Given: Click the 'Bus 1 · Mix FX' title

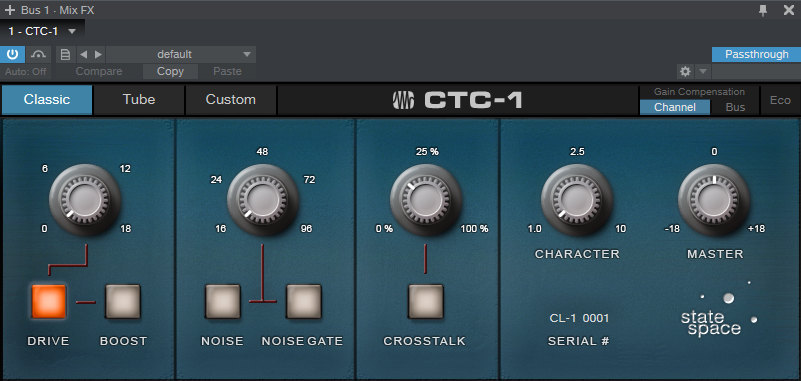Looking at the screenshot, I should [57, 10].
